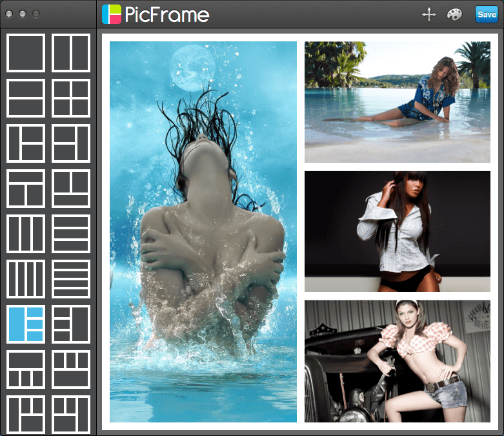Select the three vertical columns layout
The height and width of the screenshot is (436, 504).
[26, 234]
